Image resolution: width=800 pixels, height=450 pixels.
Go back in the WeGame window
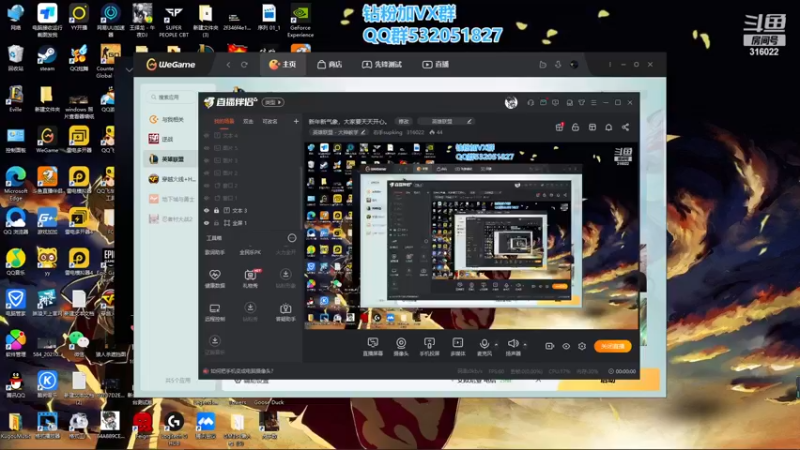point(228,65)
